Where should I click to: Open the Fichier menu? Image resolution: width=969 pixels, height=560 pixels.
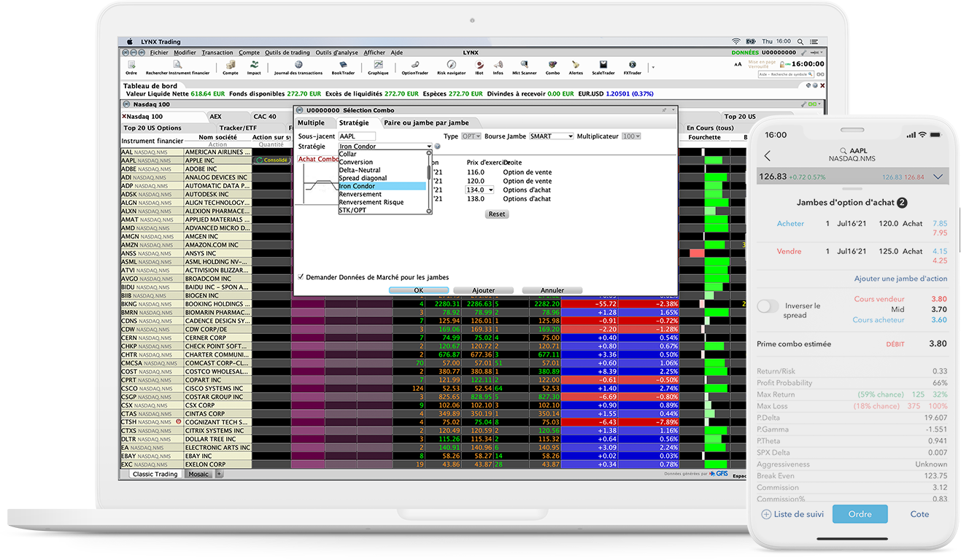pos(159,52)
